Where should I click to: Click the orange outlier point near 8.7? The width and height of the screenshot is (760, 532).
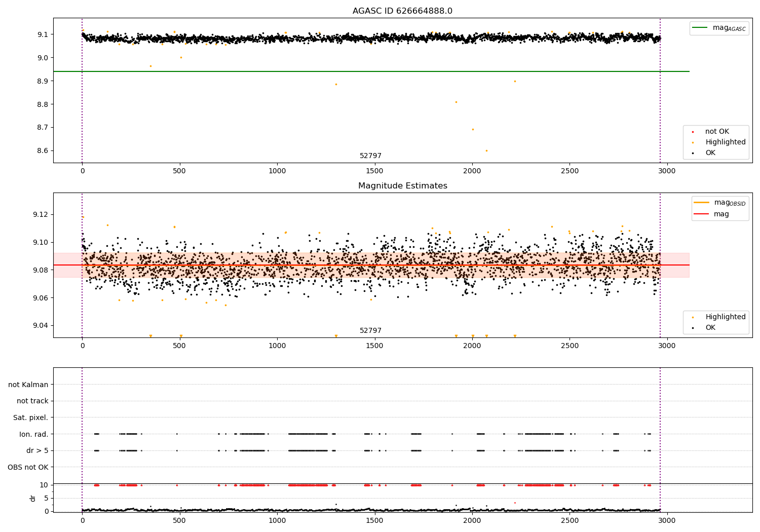pos(473,129)
